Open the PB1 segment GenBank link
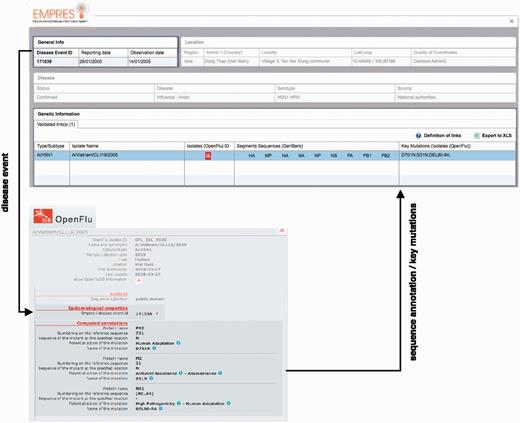The width and height of the screenshot is (520, 423). tap(367, 156)
